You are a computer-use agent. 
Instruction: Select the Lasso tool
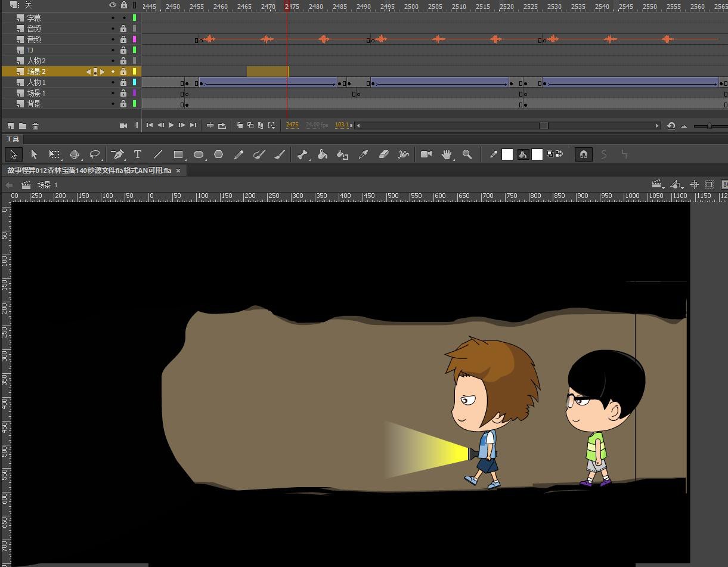tap(95, 154)
